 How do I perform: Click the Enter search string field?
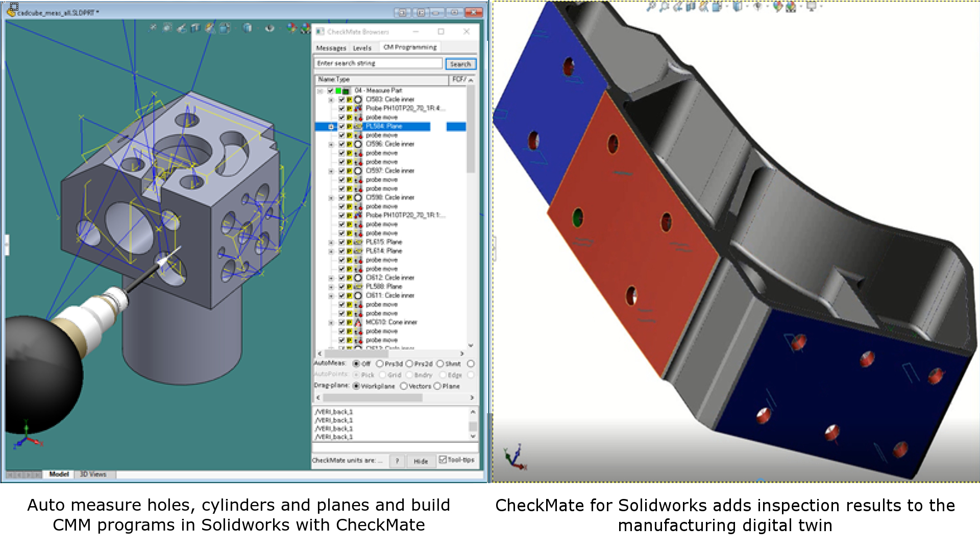tap(378, 63)
